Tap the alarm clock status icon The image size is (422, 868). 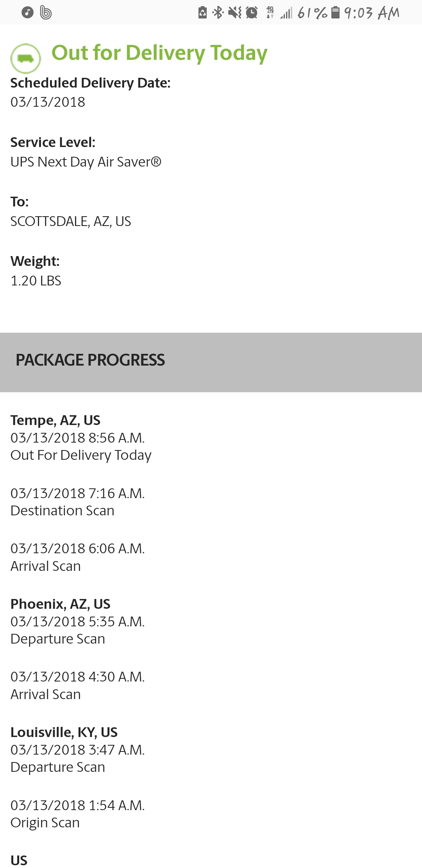click(252, 13)
